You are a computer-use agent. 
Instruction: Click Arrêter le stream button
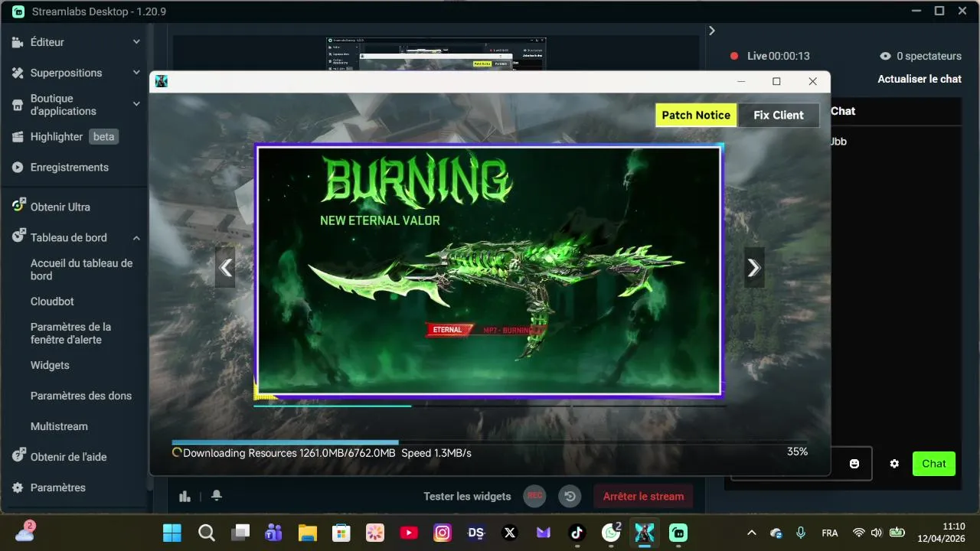click(x=643, y=496)
